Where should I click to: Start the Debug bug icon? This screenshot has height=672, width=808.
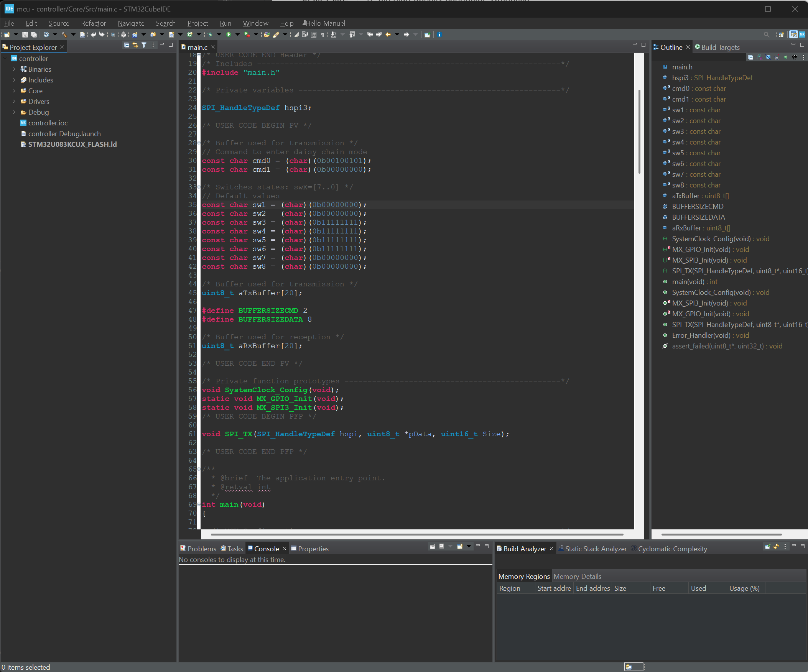pyautogui.click(x=210, y=35)
